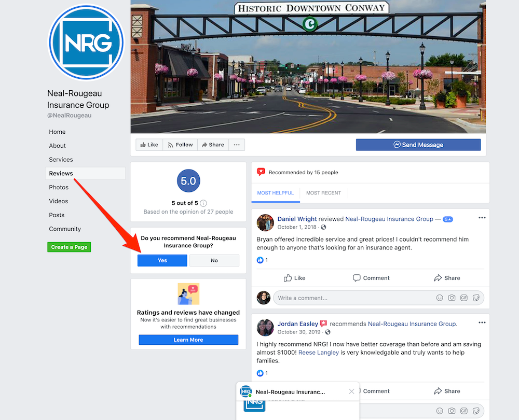Open the Posts section

[57, 215]
